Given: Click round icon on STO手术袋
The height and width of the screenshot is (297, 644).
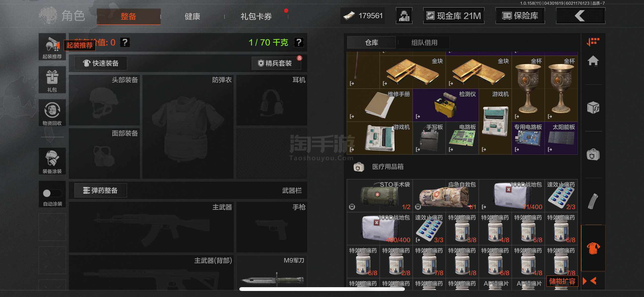Looking at the screenshot, I should [352, 207].
